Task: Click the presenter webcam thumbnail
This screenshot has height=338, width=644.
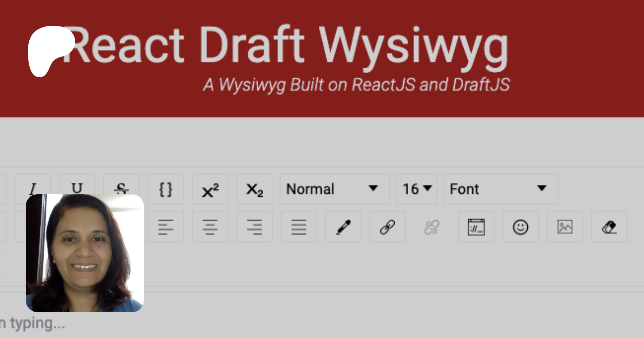Action: 85,253
